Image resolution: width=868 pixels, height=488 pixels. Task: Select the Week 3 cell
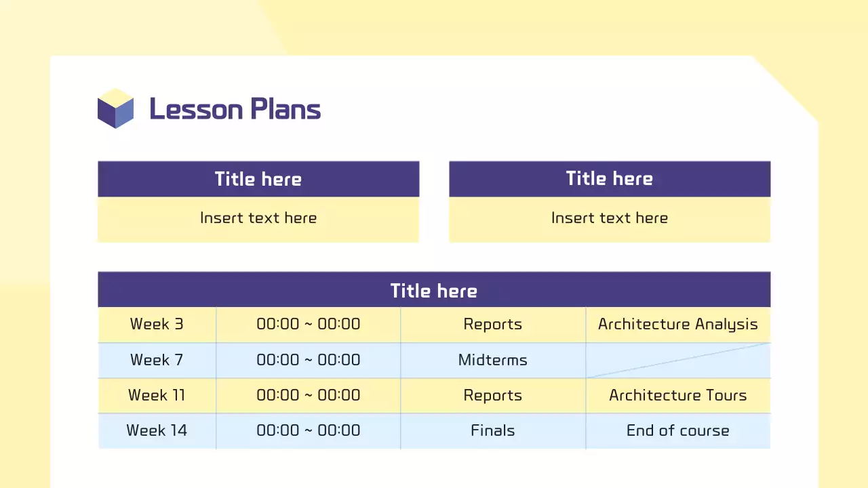(157, 324)
